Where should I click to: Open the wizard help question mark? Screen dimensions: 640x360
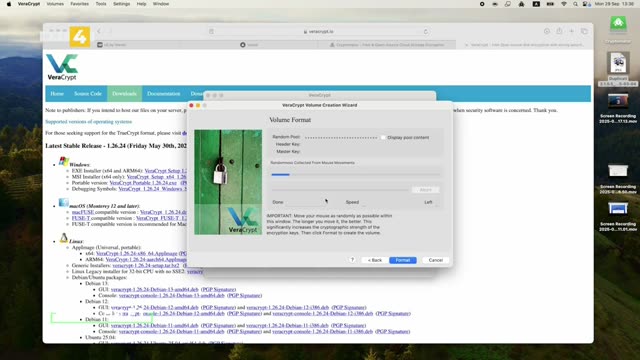(x=352, y=260)
